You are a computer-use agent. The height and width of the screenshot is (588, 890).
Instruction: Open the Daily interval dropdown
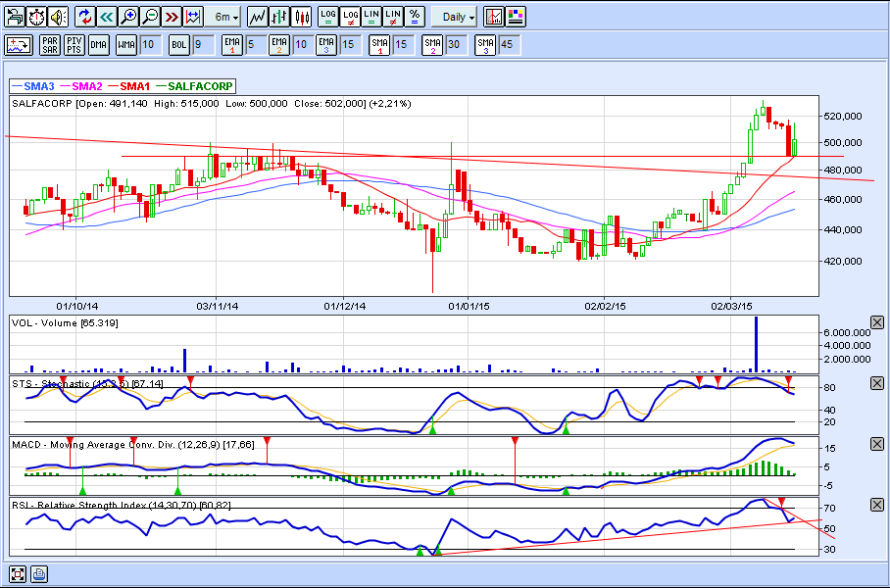tap(456, 17)
